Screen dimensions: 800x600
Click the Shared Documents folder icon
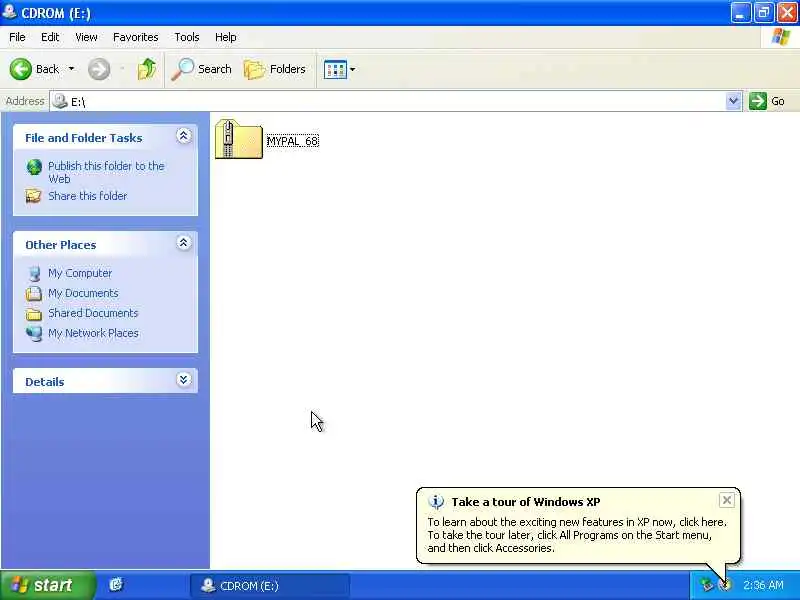click(x=34, y=314)
